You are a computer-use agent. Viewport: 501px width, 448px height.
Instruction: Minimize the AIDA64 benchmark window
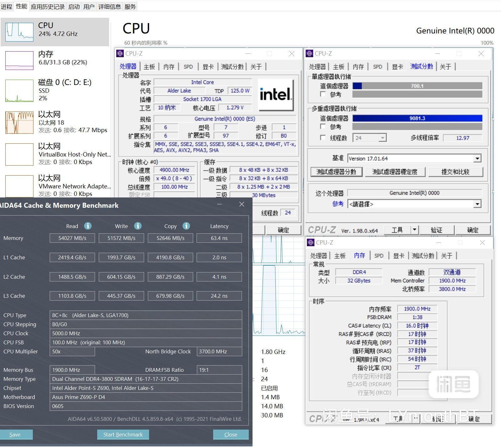coord(220,204)
